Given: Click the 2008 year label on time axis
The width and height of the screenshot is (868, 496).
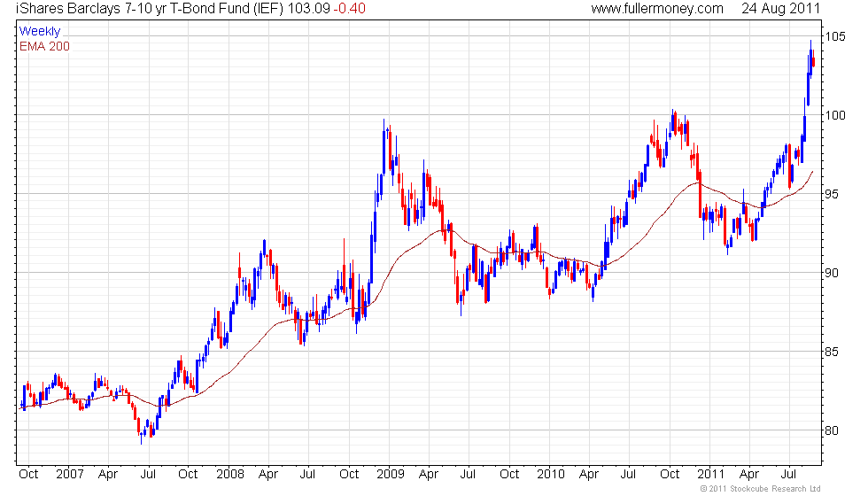Looking at the screenshot, I should (230, 475).
